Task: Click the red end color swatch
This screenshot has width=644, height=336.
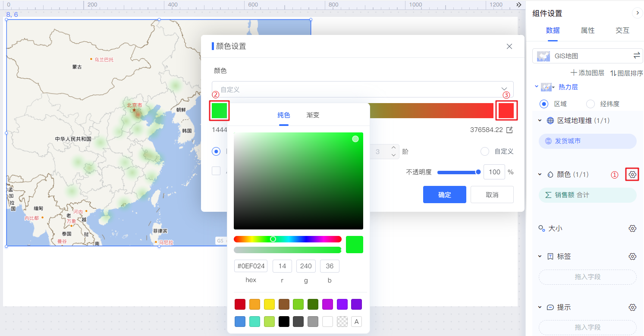Action: 506,111
